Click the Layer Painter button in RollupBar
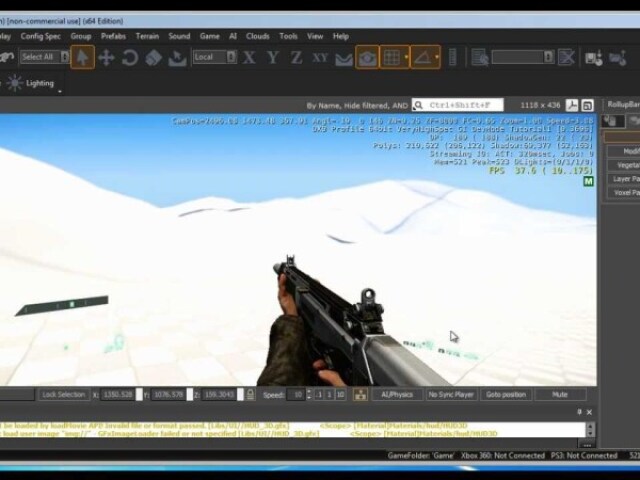This screenshot has height=480, width=640. tap(624, 179)
